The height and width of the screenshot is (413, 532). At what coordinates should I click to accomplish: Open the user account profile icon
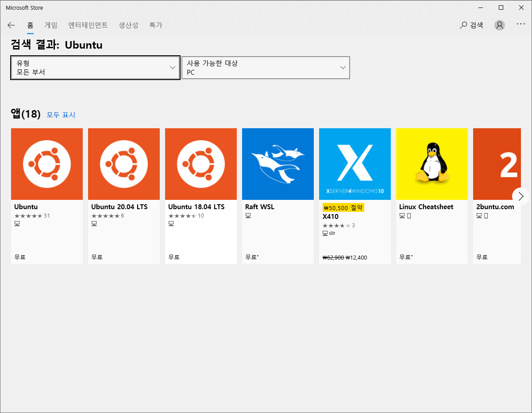(x=500, y=25)
